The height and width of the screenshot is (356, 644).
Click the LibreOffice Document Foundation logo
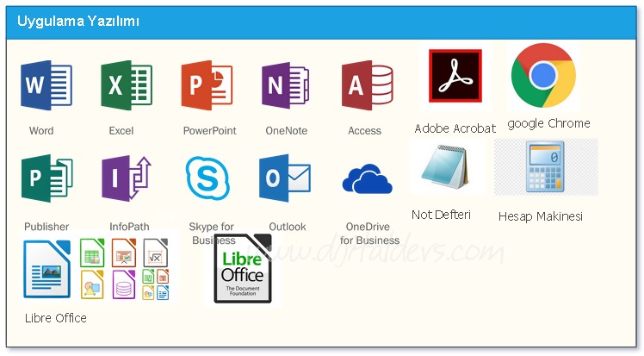247,269
